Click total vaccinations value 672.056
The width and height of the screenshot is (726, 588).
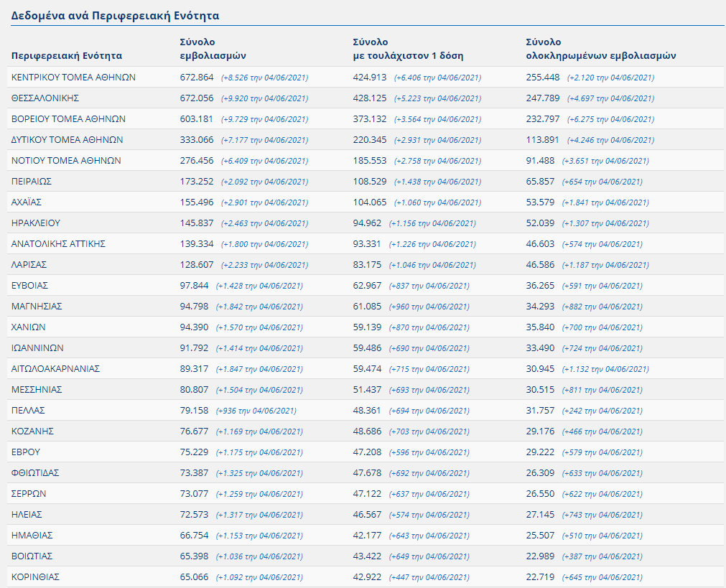pos(197,98)
